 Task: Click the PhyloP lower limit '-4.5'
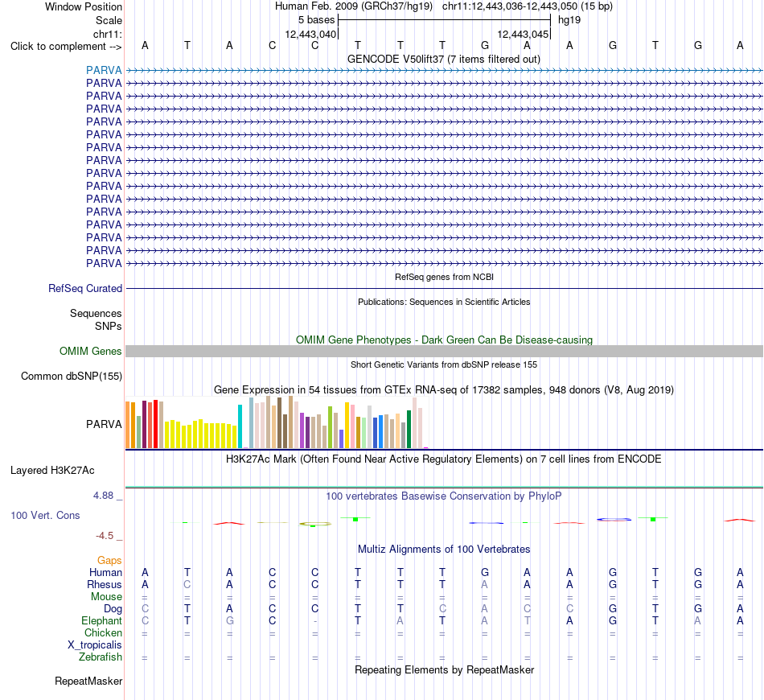coord(105,536)
